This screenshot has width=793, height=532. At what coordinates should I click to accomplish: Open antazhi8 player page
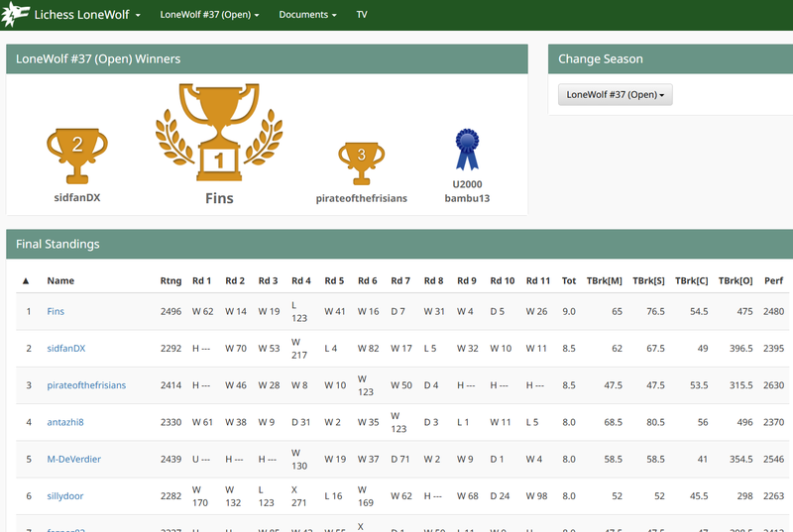click(65, 422)
